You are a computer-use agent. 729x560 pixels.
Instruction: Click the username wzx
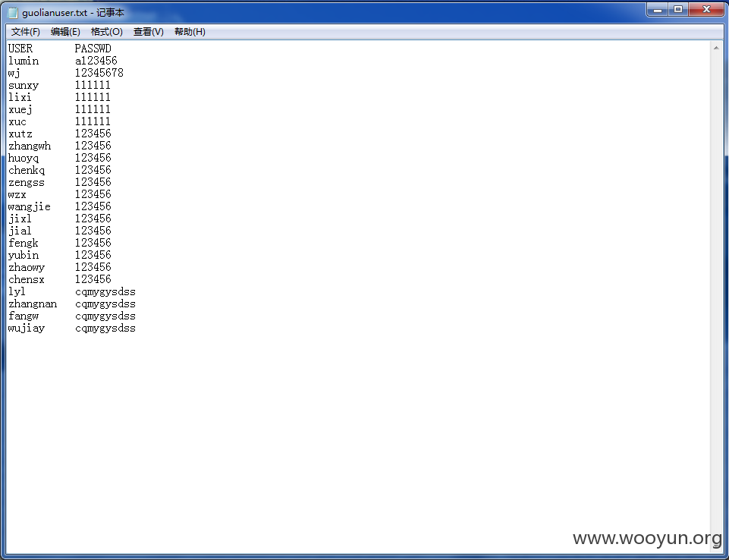coord(17,194)
